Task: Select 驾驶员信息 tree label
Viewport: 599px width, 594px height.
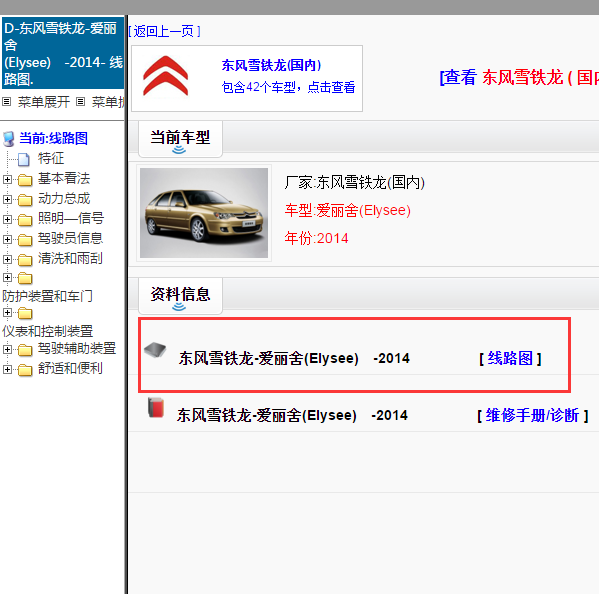Action: pyautogui.click(x=70, y=238)
